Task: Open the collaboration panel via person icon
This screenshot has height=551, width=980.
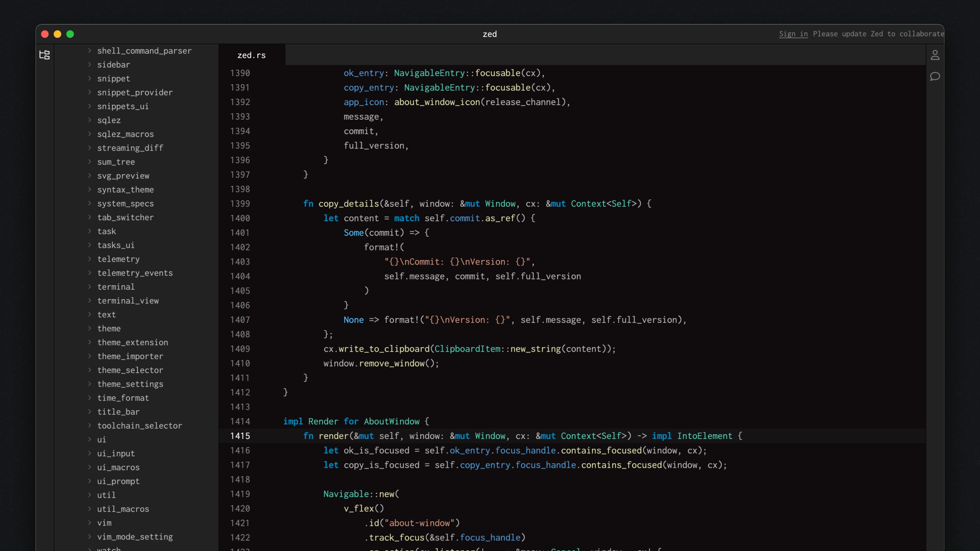Action: [x=936, y=55]
